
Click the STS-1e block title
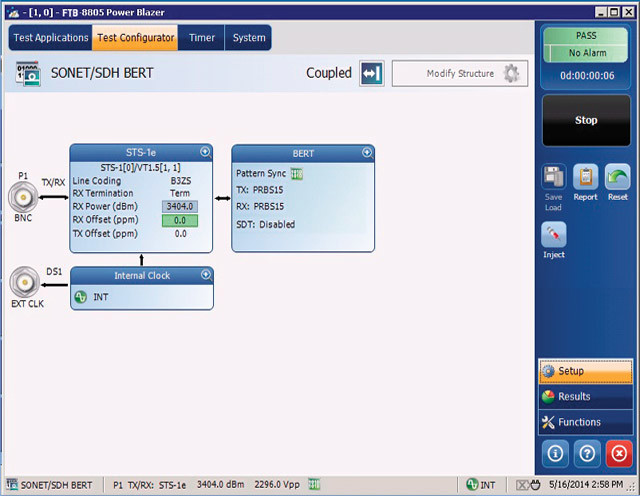(x=141, y=153)
